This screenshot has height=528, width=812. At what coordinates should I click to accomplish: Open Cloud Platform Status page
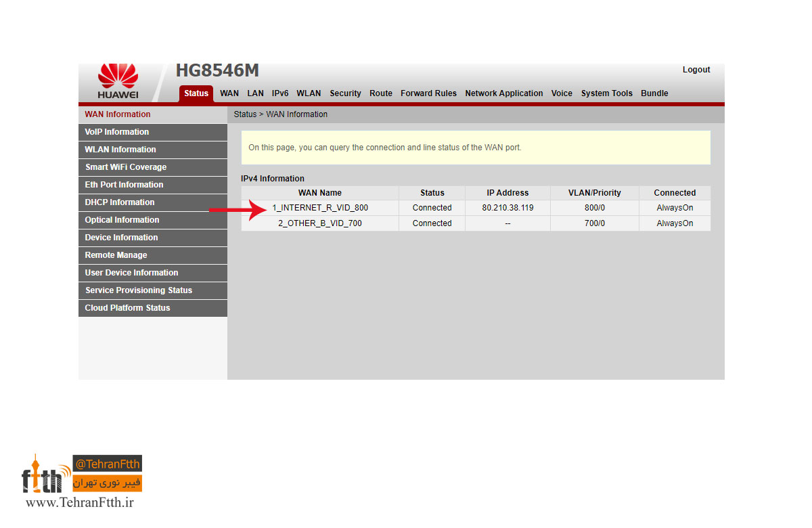coord(153,308)
